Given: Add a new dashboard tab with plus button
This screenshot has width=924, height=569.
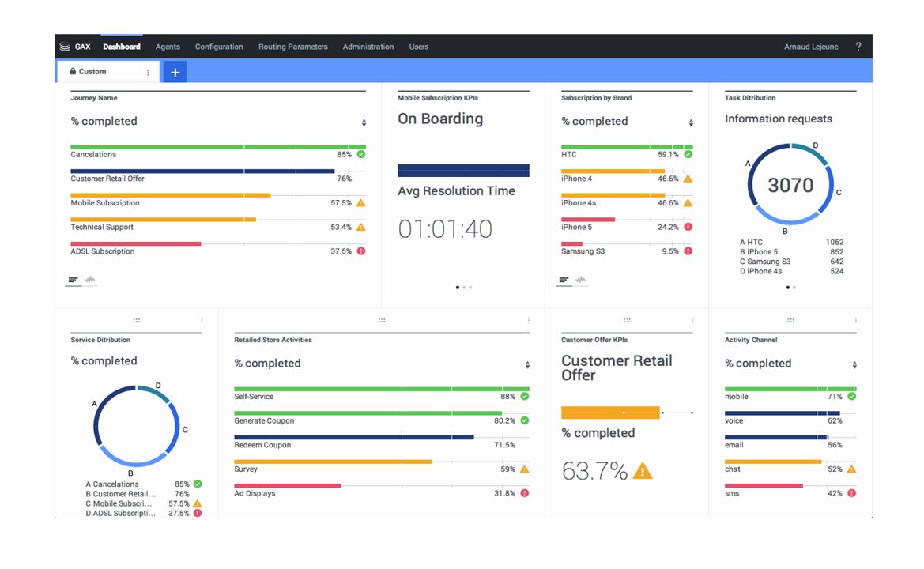Looking at the screenshot, I should [x=175, y=72].
